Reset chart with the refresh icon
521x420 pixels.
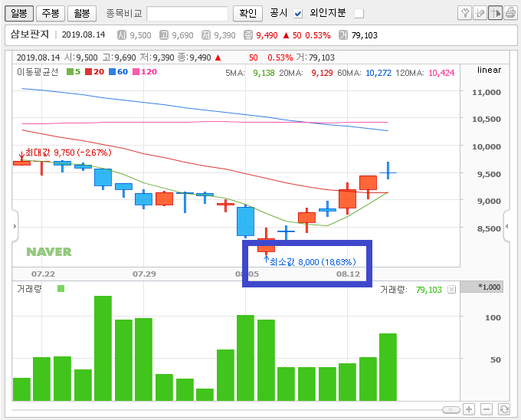504,409
